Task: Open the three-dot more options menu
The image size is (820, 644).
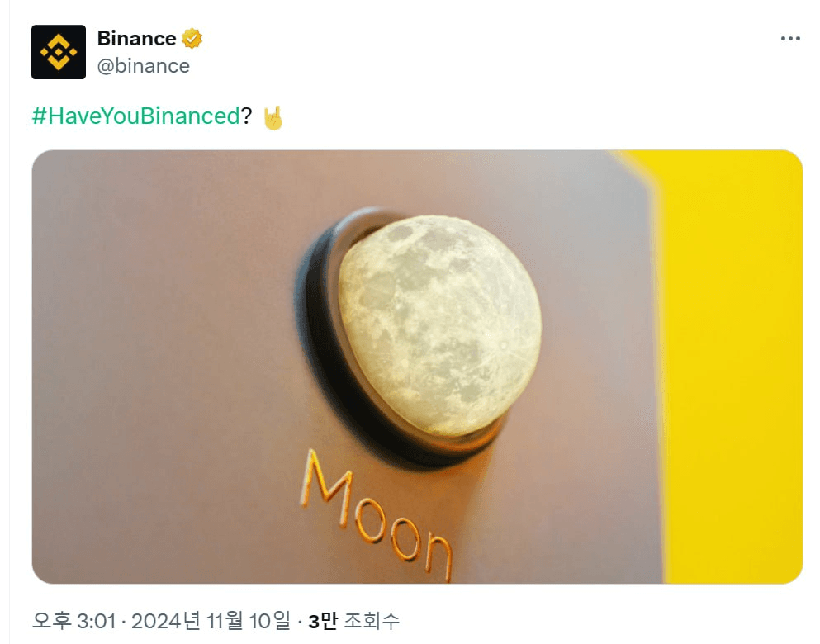Action: [x=790, y=38]
